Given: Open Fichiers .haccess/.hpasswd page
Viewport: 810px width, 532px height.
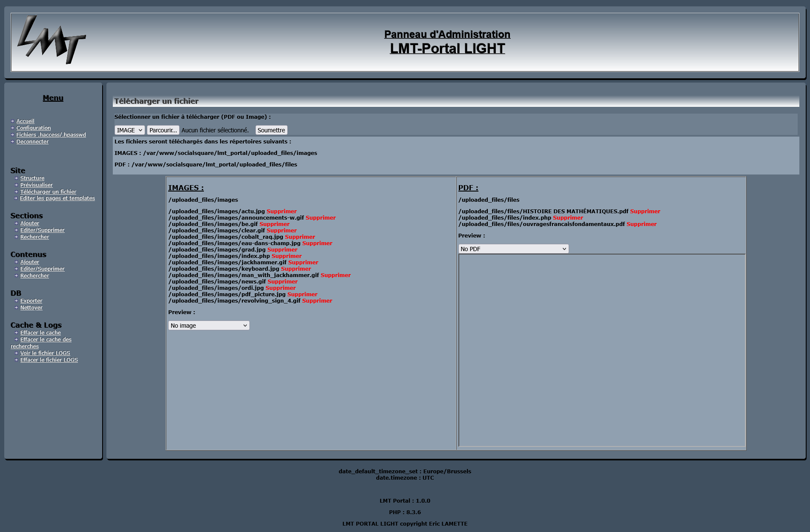Looking at the screenshot, I should tap(51, 135).
